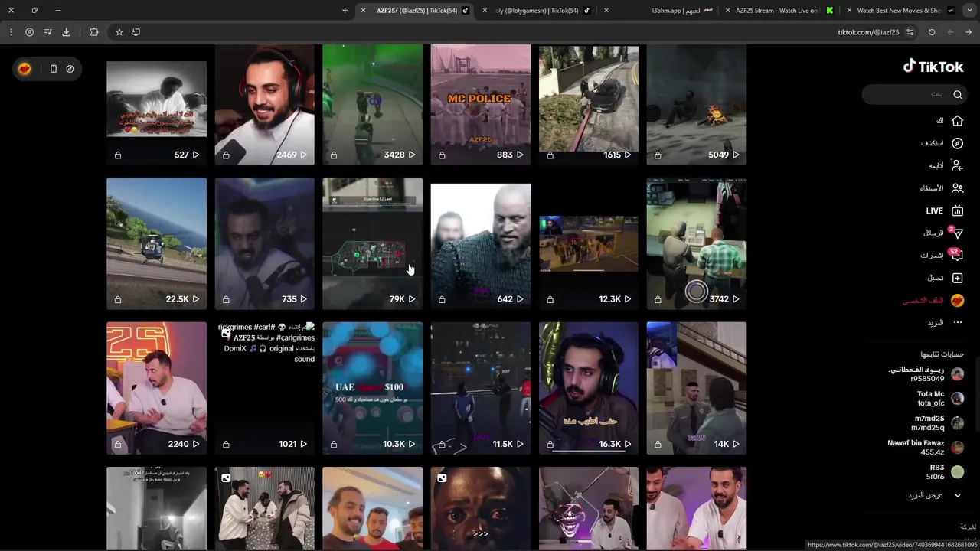Open helicopter video with 22.5K views
This screenshot has width=980, height=551.
point(156,243)
